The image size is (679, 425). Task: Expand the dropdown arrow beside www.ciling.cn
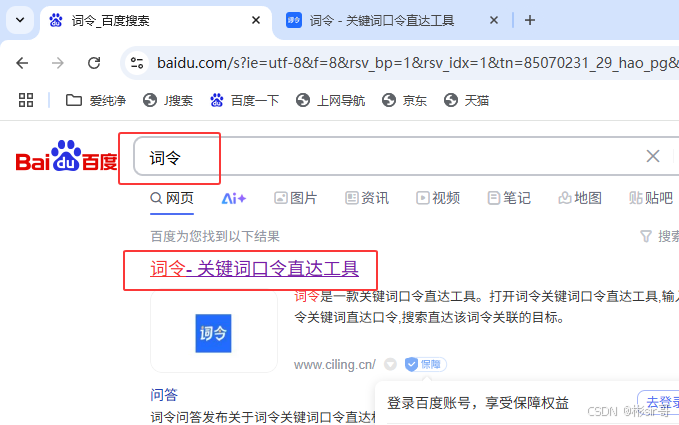pyautogui.click(x=390, y=364)
